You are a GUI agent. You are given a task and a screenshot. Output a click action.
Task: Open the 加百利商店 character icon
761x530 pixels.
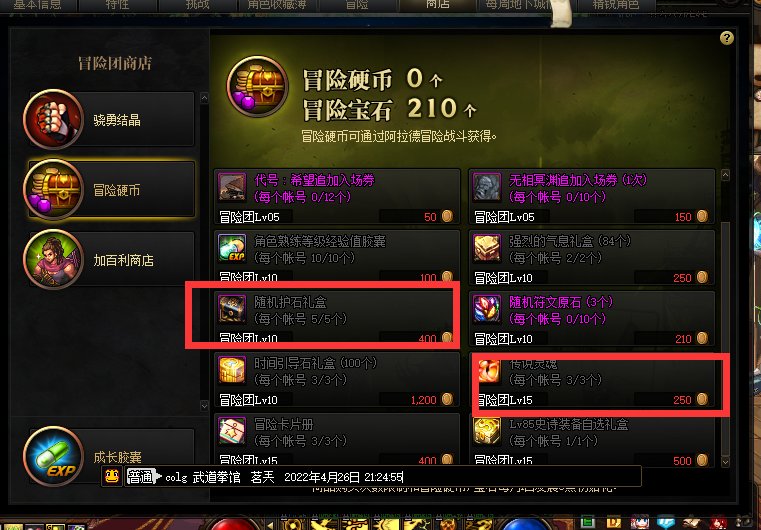53,259
